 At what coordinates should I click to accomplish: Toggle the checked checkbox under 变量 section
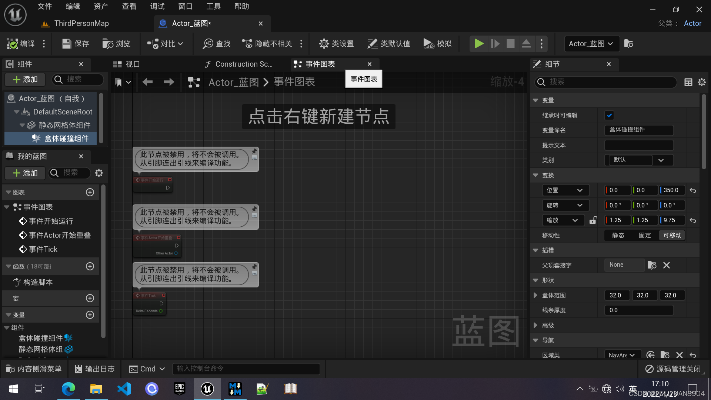point(609,115)
